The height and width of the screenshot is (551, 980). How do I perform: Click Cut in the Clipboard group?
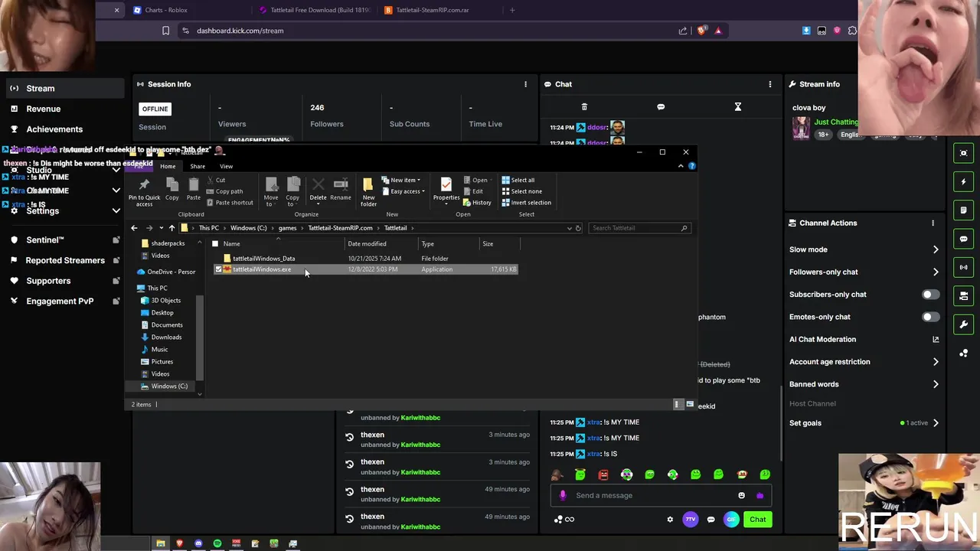[215, 180]
